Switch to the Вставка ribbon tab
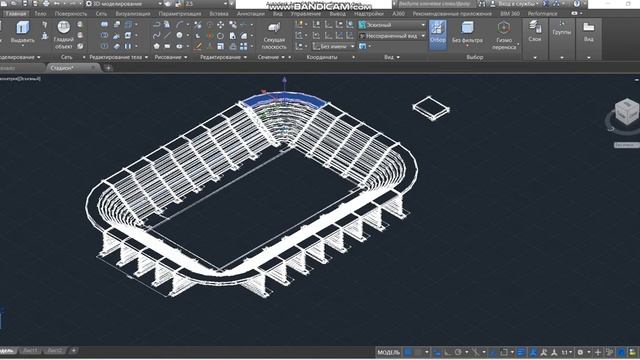 [218, 13]
